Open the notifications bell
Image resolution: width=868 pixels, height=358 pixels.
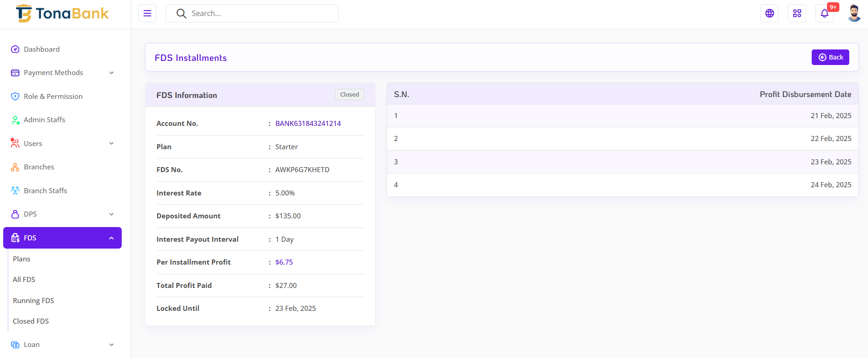click(825, 13)
